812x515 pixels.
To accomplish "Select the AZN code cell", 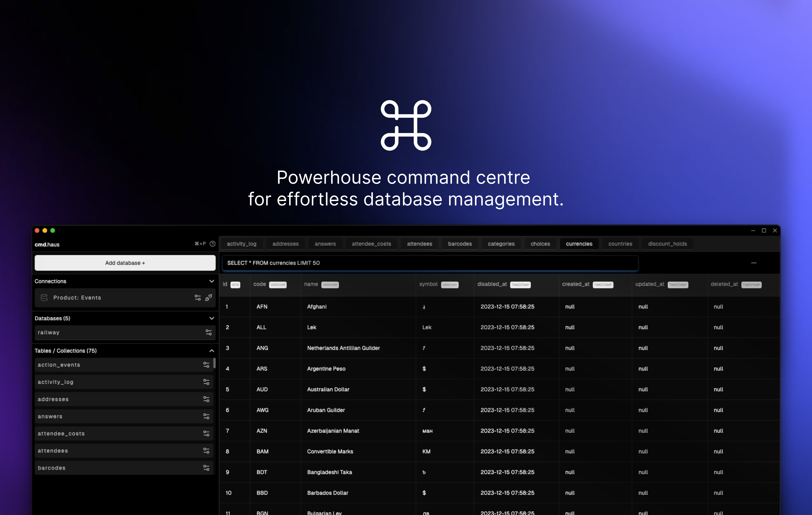I will tap(275, 431).
